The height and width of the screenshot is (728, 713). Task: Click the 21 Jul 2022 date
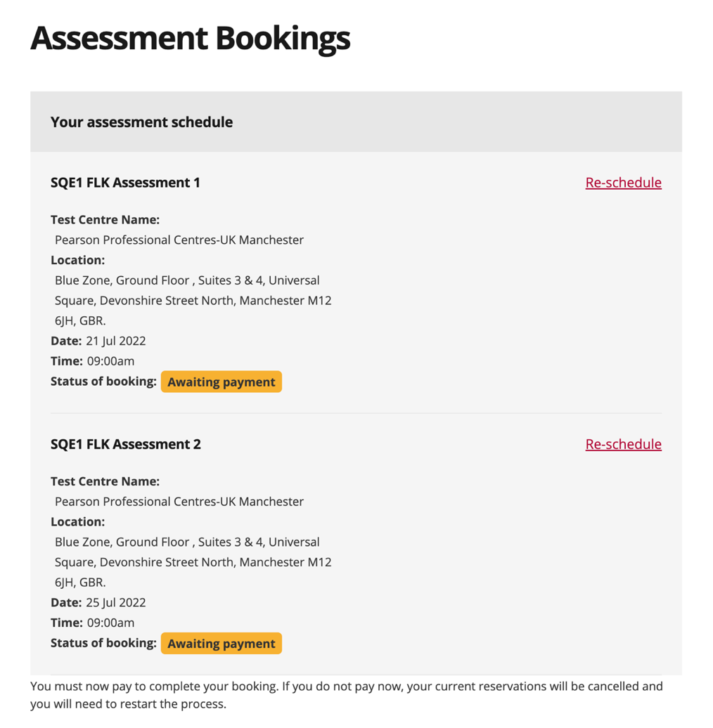115,342
